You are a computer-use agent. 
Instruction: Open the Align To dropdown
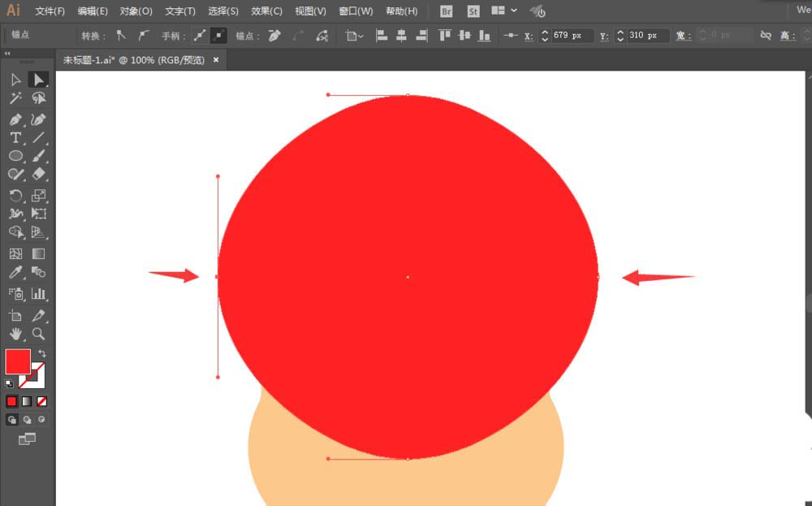(x=355, y=35)
